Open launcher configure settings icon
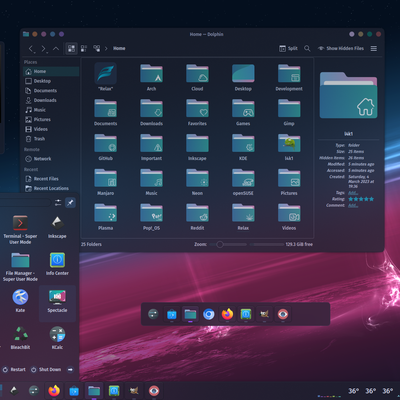 (x=58, y=203)
